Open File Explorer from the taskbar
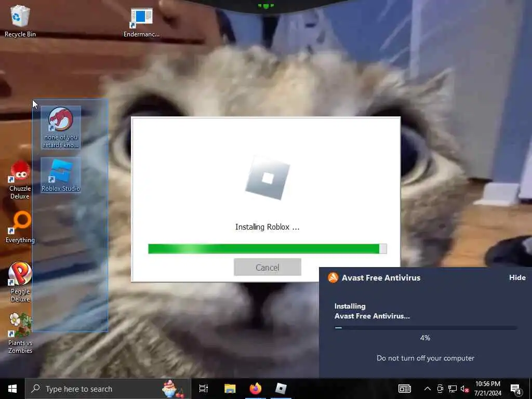532x399 pixels. (230, 389)
